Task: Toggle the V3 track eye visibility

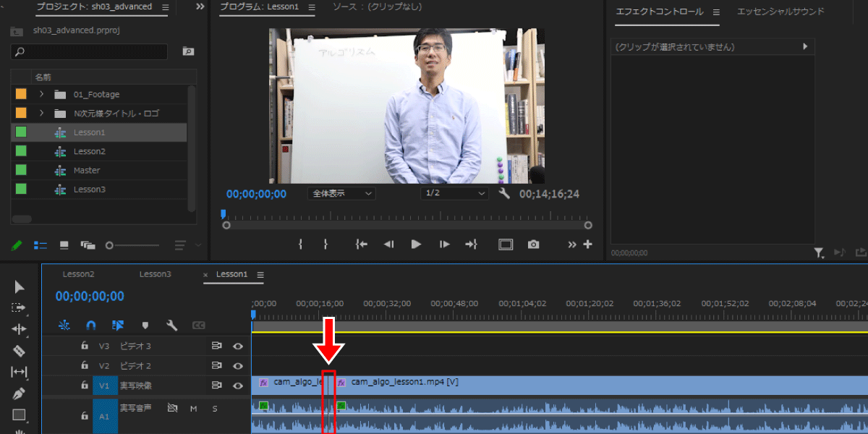Action: [x=237, y=346]
